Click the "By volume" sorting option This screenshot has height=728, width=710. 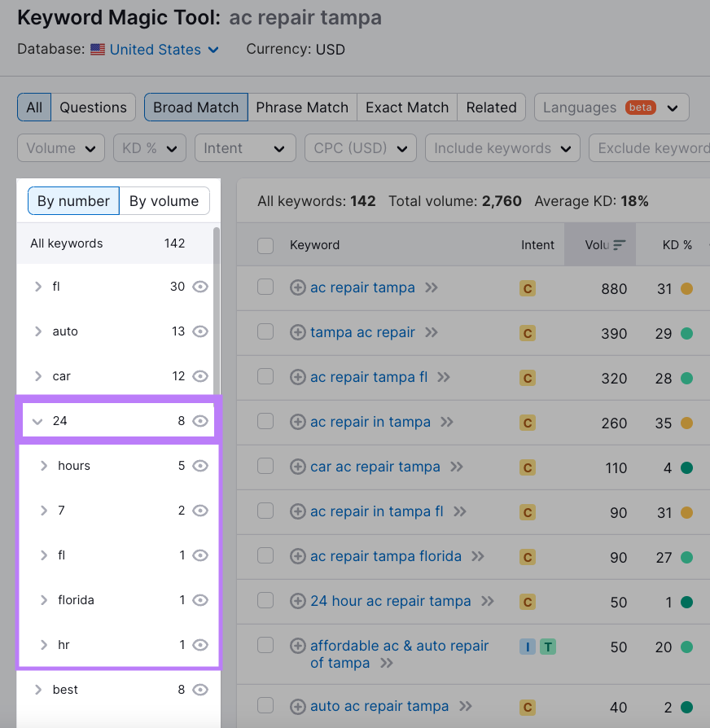point(164,200)
